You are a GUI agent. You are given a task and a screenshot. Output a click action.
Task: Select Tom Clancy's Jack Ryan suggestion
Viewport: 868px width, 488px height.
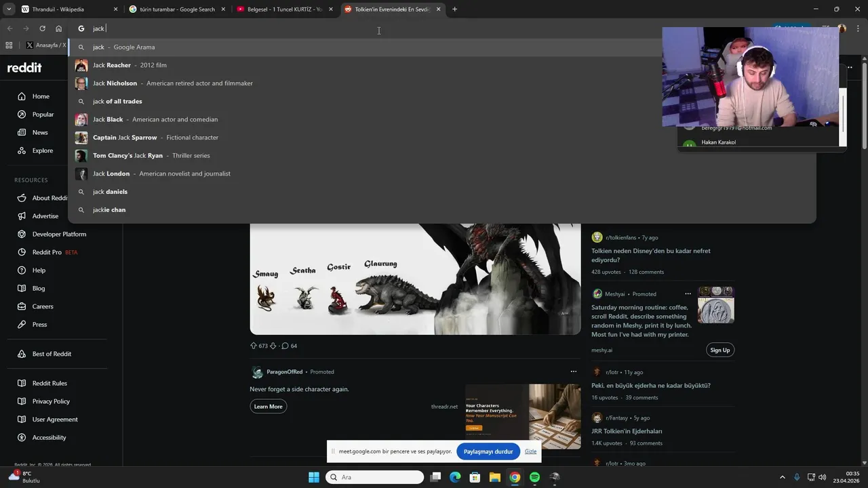coord(441,156)
